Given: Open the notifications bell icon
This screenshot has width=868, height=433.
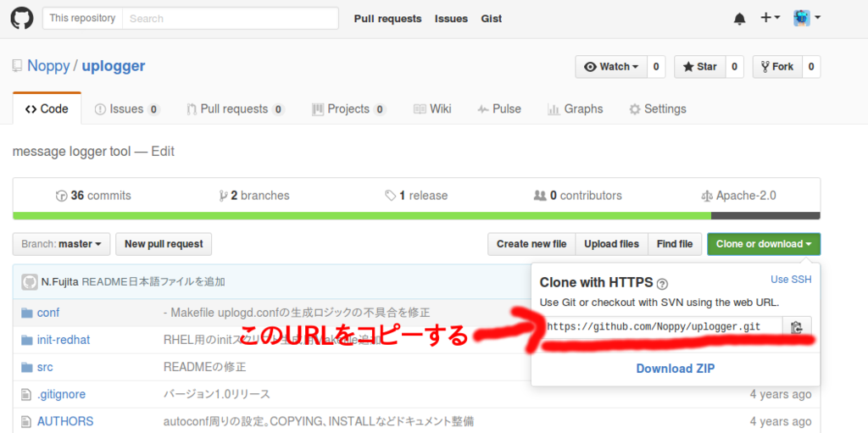Looking at the screenshot, I should point(739,19).
